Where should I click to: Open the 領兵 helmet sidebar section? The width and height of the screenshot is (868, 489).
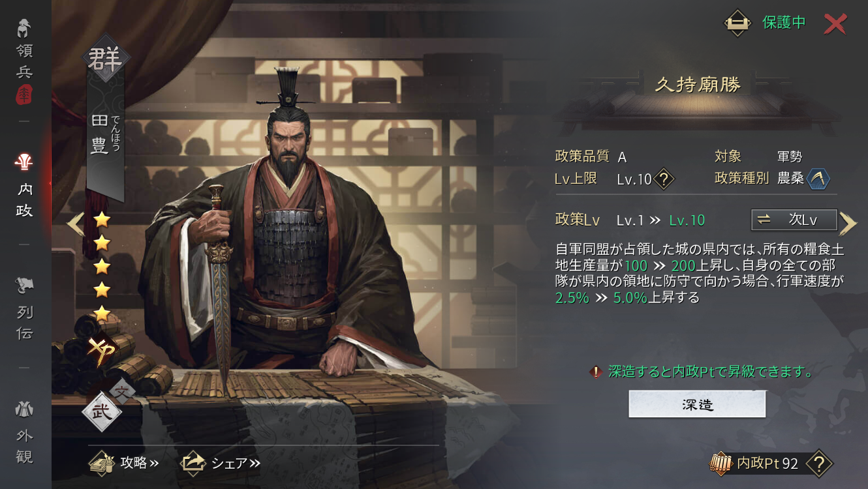pyautogui.click(x=24, y=62)
